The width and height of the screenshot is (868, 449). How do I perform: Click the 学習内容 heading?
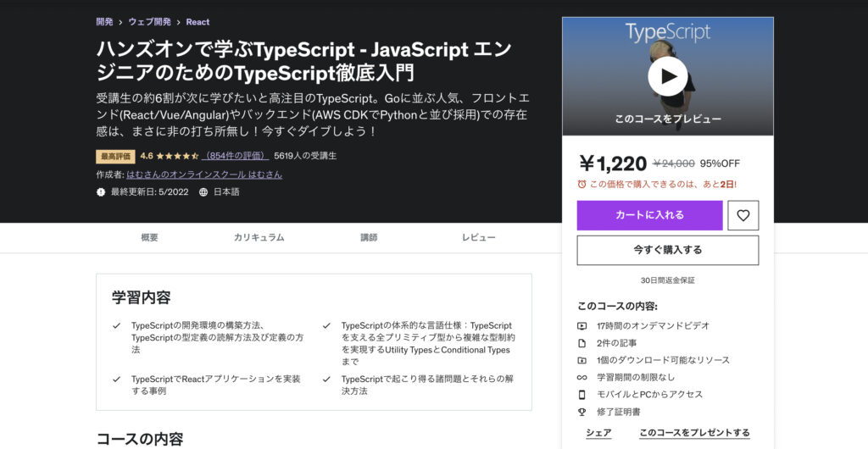pyautogui.click(x=142, y=297)
